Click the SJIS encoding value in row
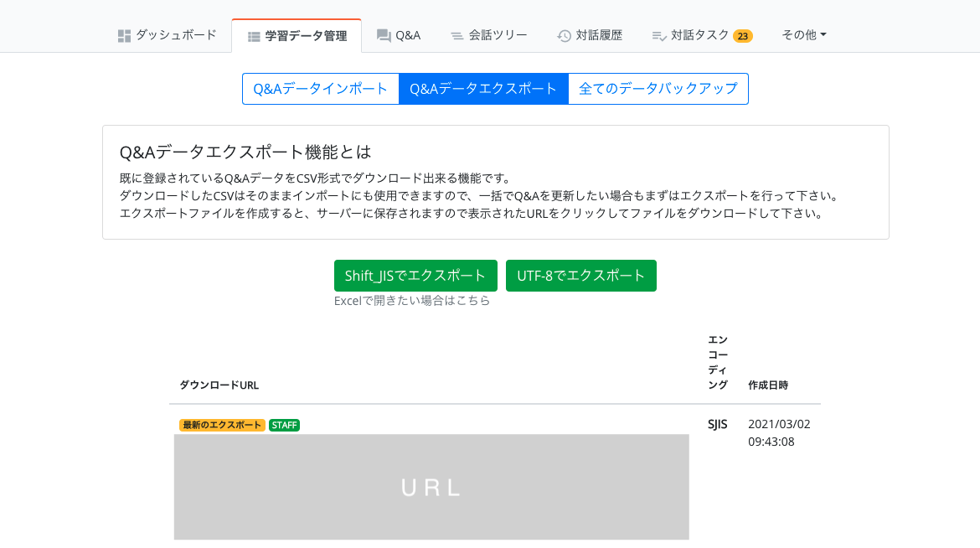980x548 pixels. pos(717,424)
